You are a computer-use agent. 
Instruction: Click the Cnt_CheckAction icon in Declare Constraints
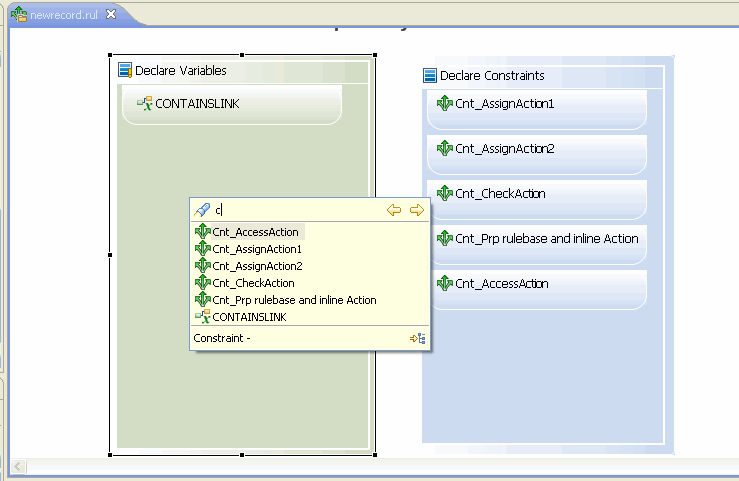click(444, 193)
